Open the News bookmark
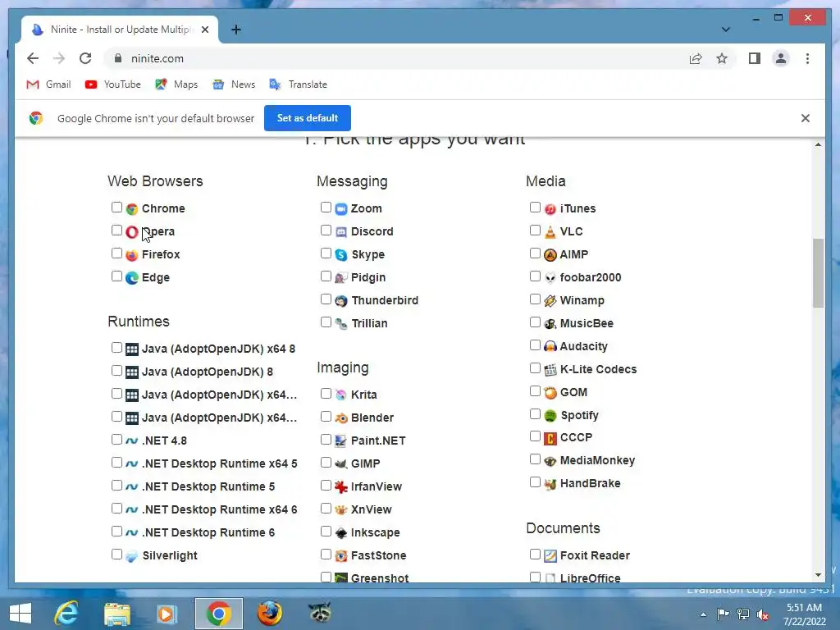 point(234,84)
